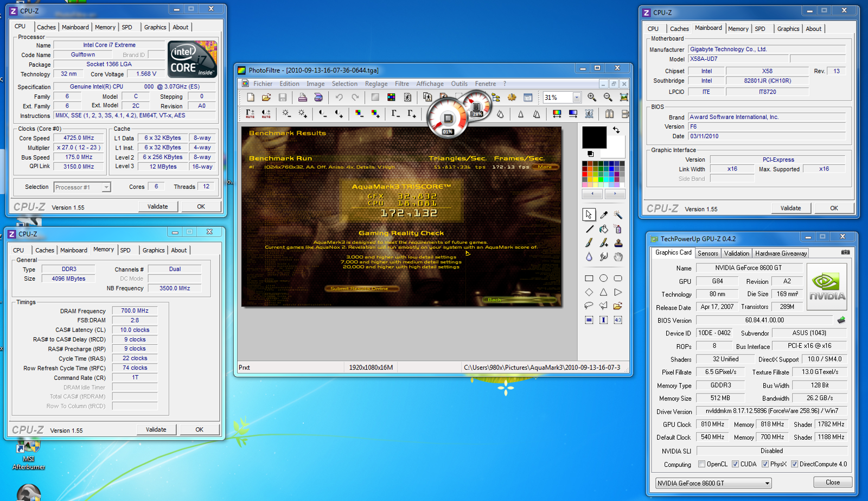Select the rectangle selection shape
This screenshot has width=868, height=501.
click(x=589, y=278)
